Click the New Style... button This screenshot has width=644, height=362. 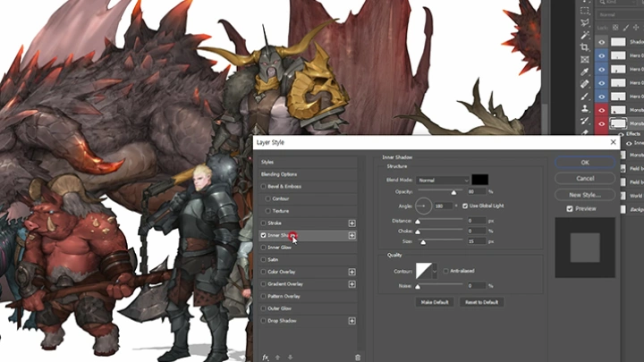click(x=585, y=195)
